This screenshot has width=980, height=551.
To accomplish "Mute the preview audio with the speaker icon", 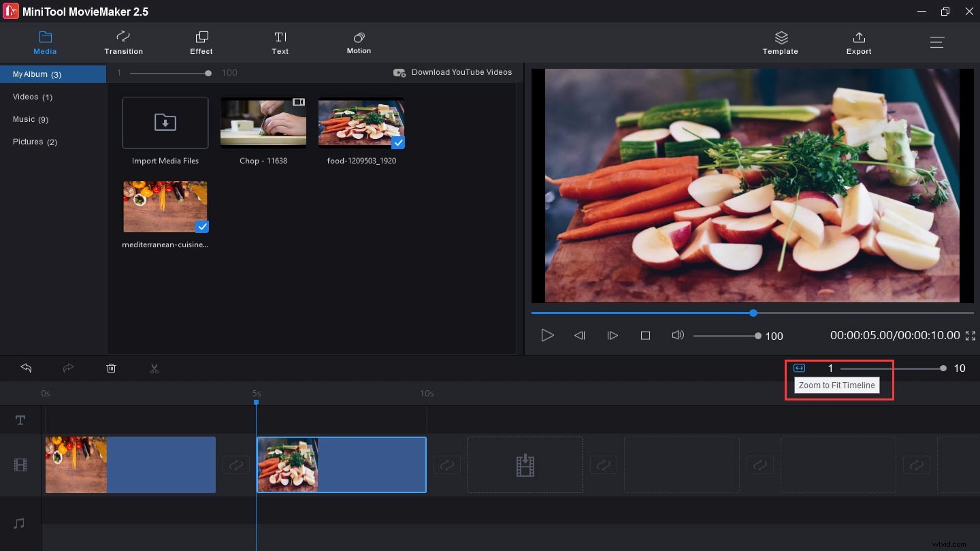I will pyautogui.click(x=678, y=335).
